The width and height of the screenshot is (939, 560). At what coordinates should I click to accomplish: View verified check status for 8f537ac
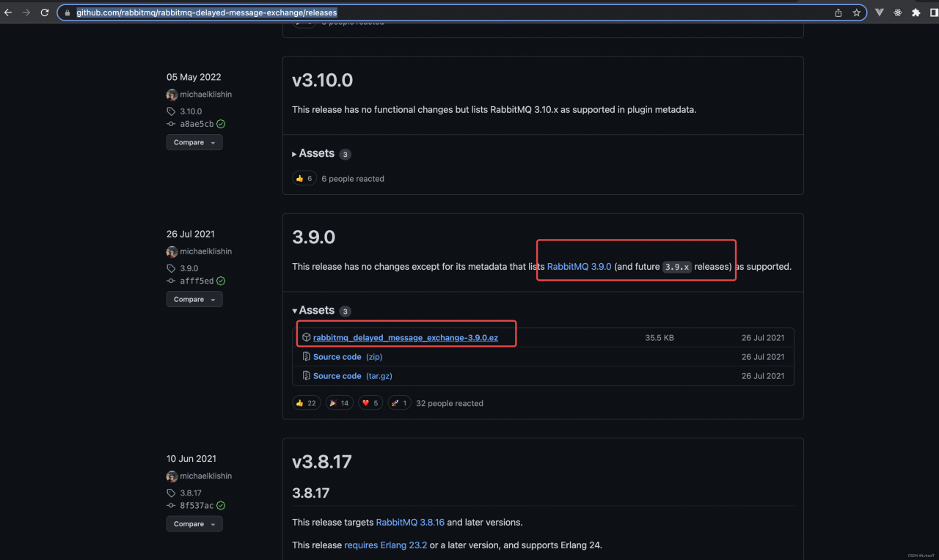tap(221, 505)
